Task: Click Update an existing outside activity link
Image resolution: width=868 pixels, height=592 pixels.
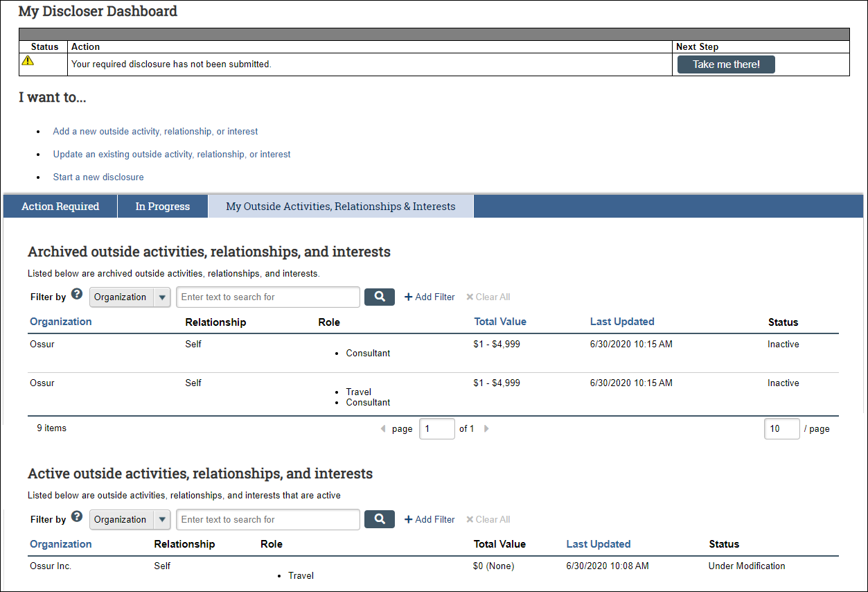Action: pyautogui.click(x=171, y=154)
